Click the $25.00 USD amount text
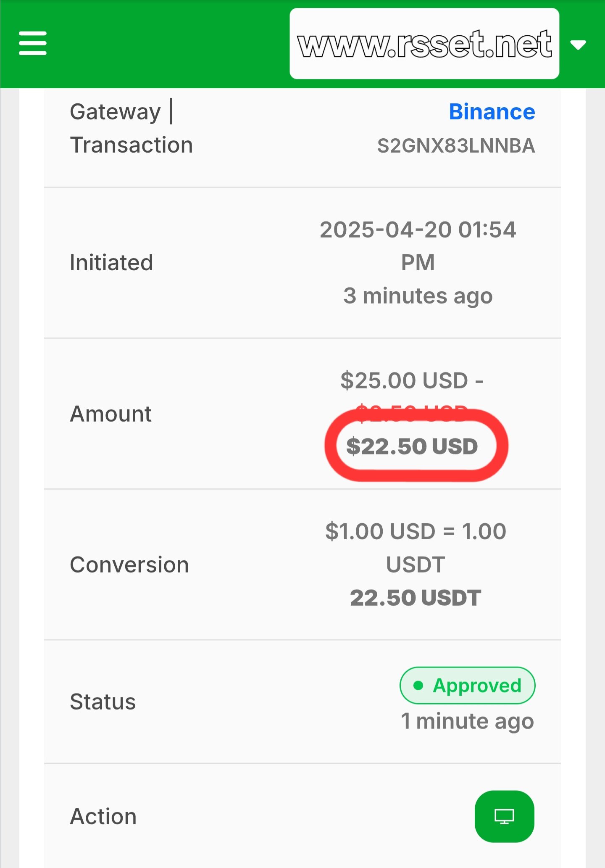This screenshot has height=868, width=605. (x=404, y=380)
